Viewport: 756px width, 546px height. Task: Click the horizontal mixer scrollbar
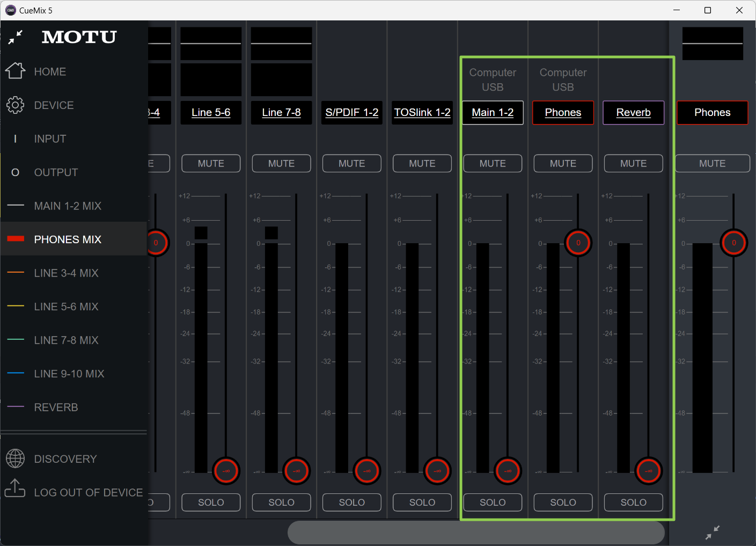[x=476, y=533]
